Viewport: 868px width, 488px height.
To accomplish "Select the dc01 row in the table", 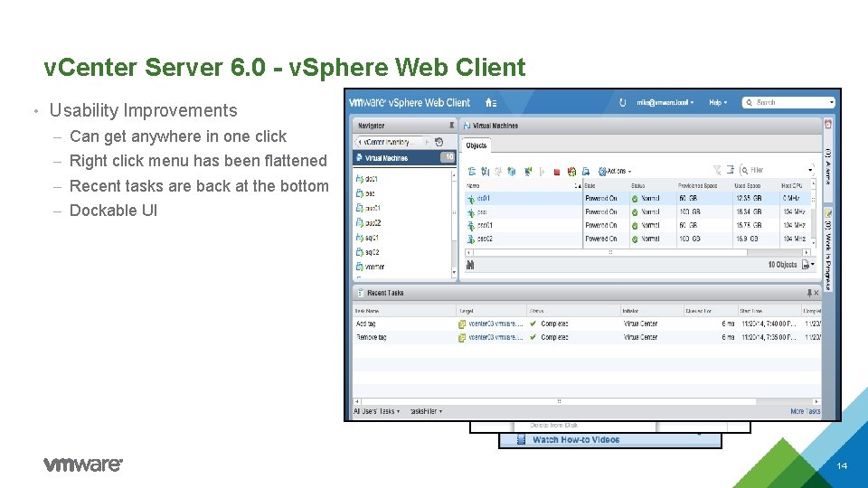I will [639, 198].
